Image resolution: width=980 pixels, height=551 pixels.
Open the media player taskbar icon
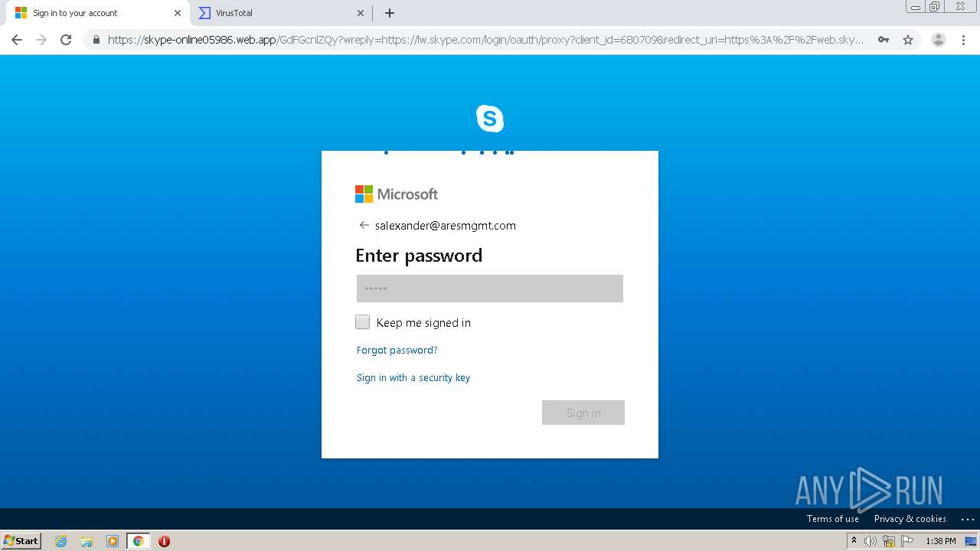tap(113, 541)
